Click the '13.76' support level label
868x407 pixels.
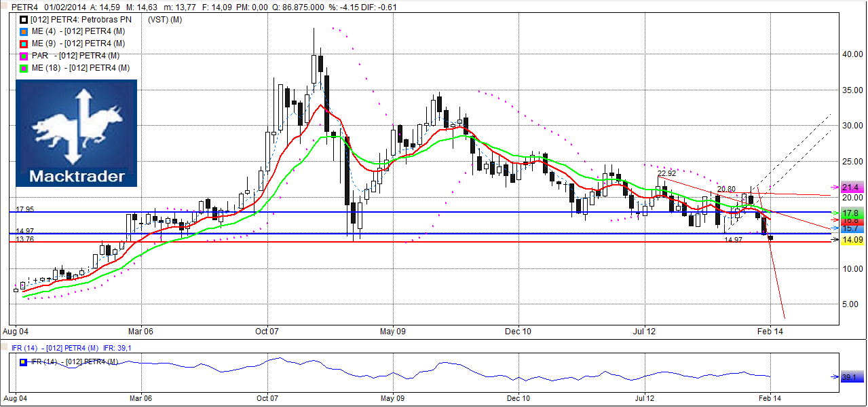tap(25, 239)
